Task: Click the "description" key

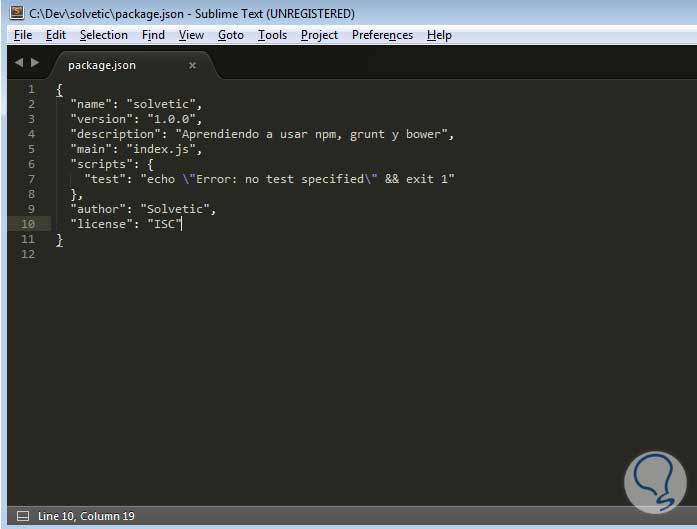Action: (x=116, y=134)
